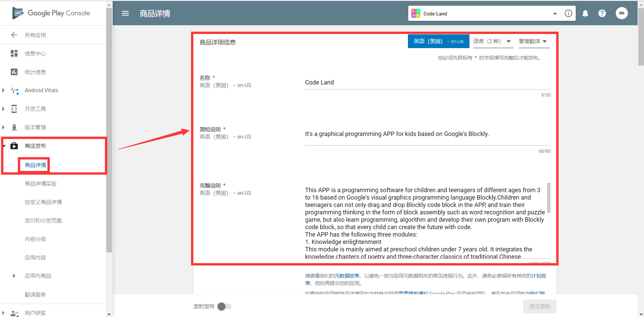The width and height of the screenshot is (644, 317).
Task: Click the main page scrollbar thumb
Action: (x=641, y=37)
